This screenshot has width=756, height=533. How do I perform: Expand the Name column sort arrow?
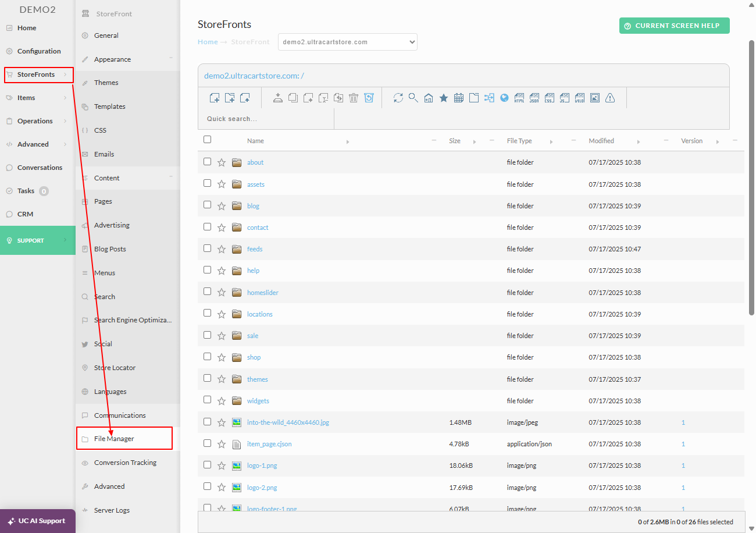click(348, 141)
